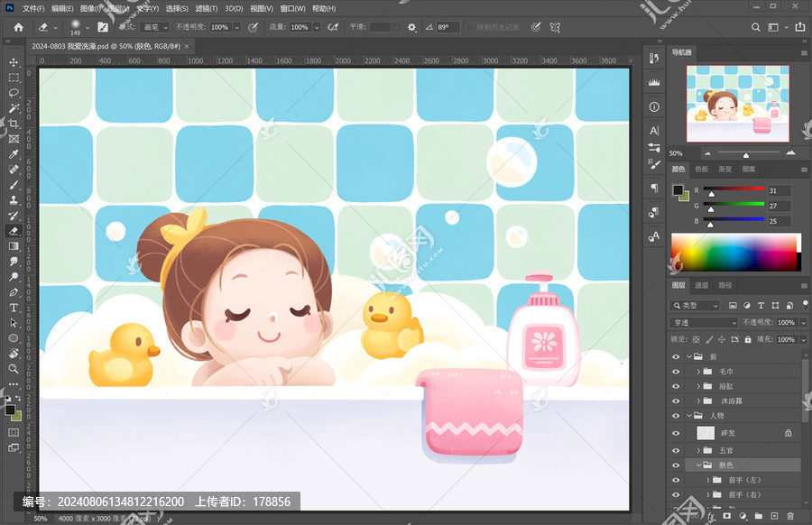Open the 滤镜(T) menu
This screenshot has height=525, width=812.
pyautogui.click(x=207, y=9)
